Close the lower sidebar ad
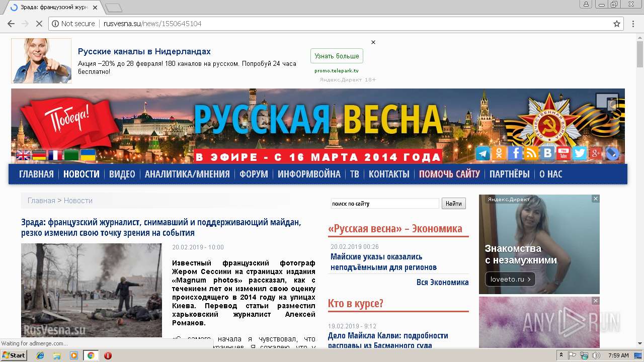Image resolution: width=644 pixels, height=362 pixels. tap(595, 301)
